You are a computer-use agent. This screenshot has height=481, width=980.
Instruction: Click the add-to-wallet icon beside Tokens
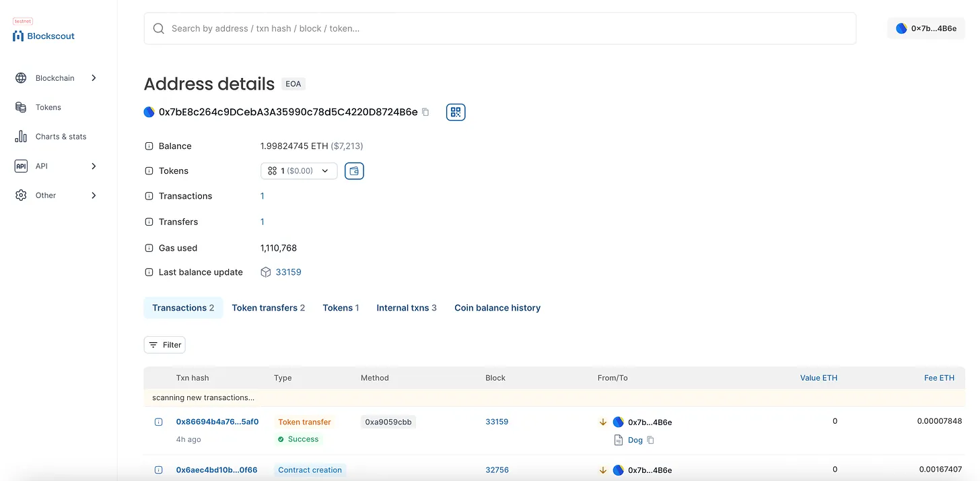coord(354,171)
